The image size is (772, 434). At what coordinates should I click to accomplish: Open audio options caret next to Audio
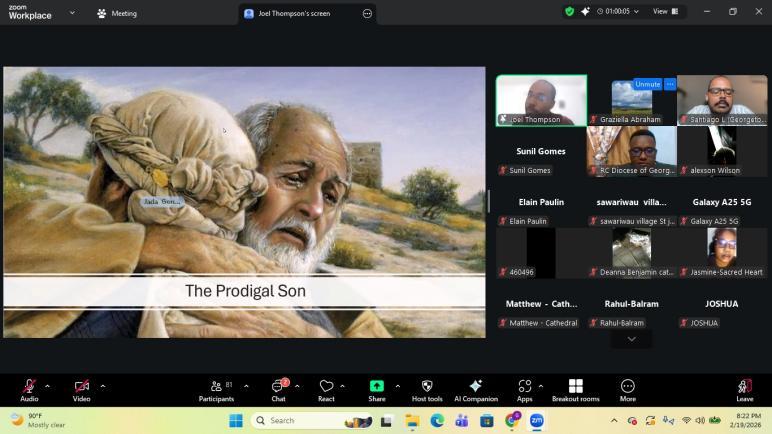click(x=47, y=386)
